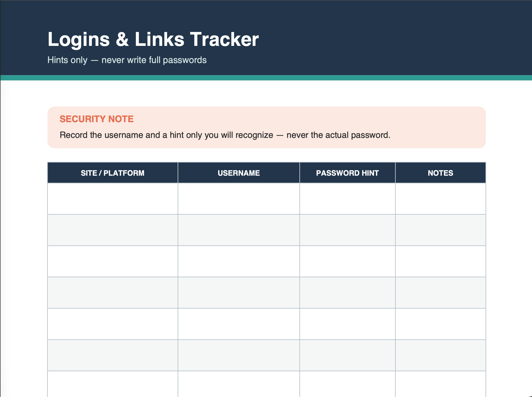532x397 pixels.
Task: Select the subtitle about never writing full passwords
Action: [x=127, y=60]
